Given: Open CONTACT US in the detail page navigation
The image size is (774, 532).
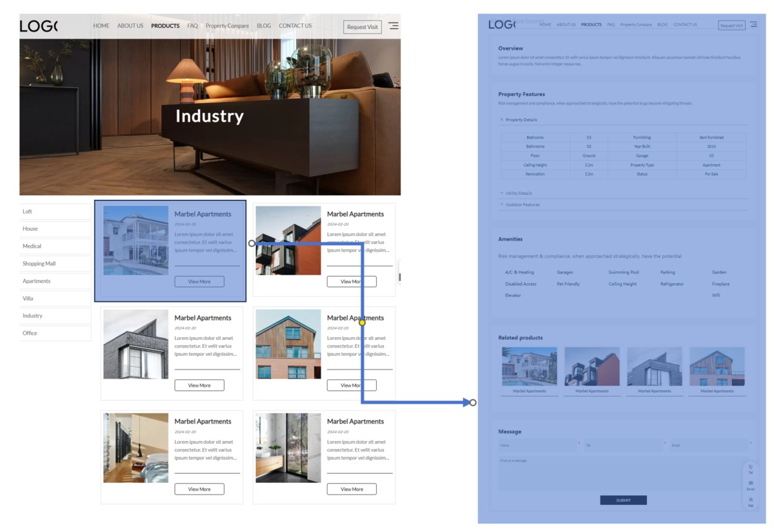Looking at the screenshot, I should (x=685, y=25).
